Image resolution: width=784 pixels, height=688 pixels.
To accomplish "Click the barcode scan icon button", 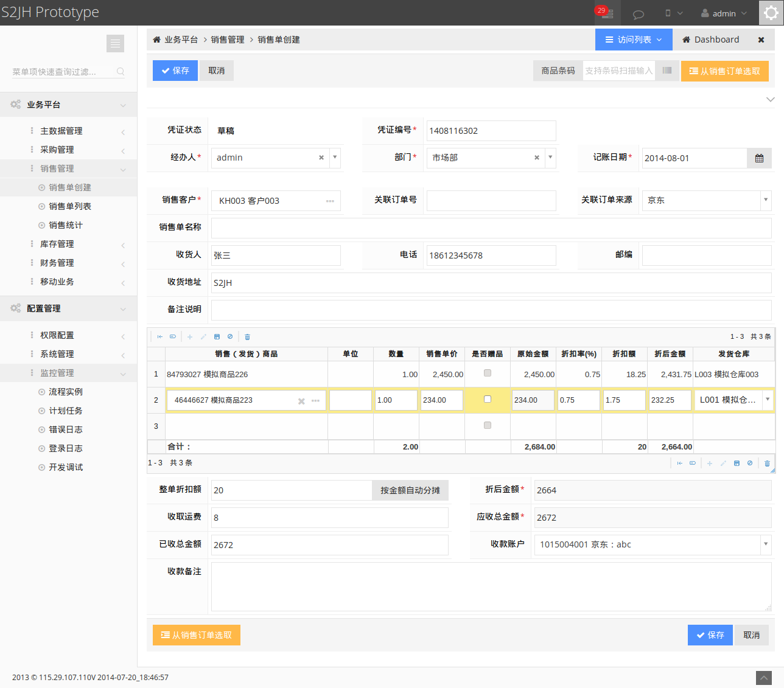I will pyautogui.click(x=667, y=71).
